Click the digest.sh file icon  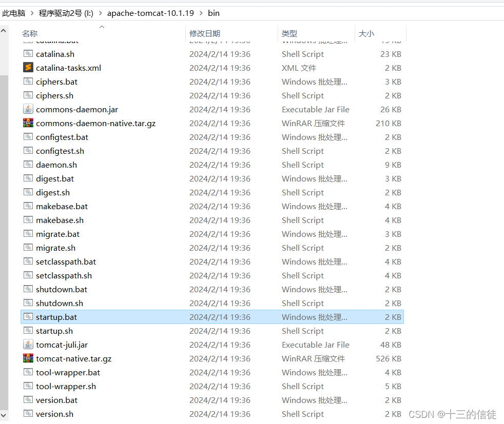click(x=28, y=192)
